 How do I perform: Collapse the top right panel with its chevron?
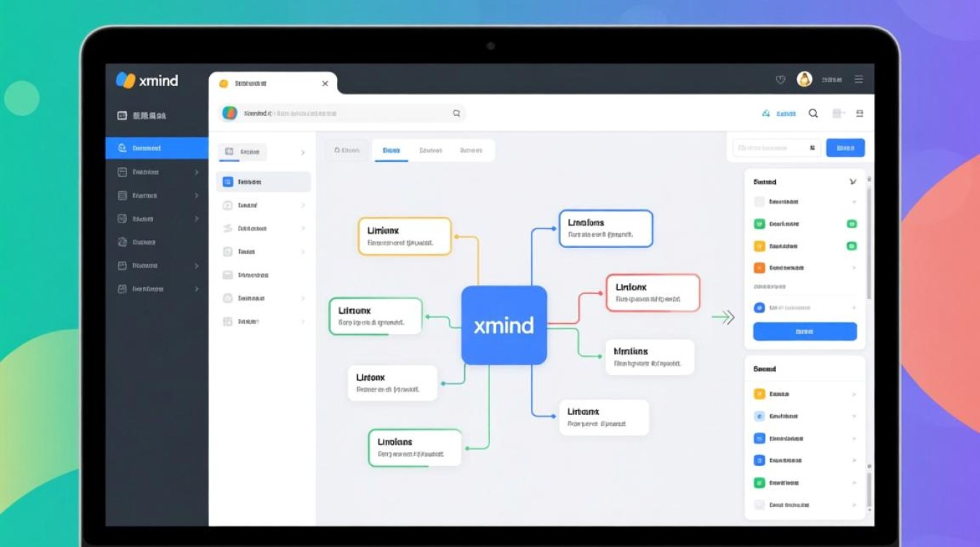(853, 182)
